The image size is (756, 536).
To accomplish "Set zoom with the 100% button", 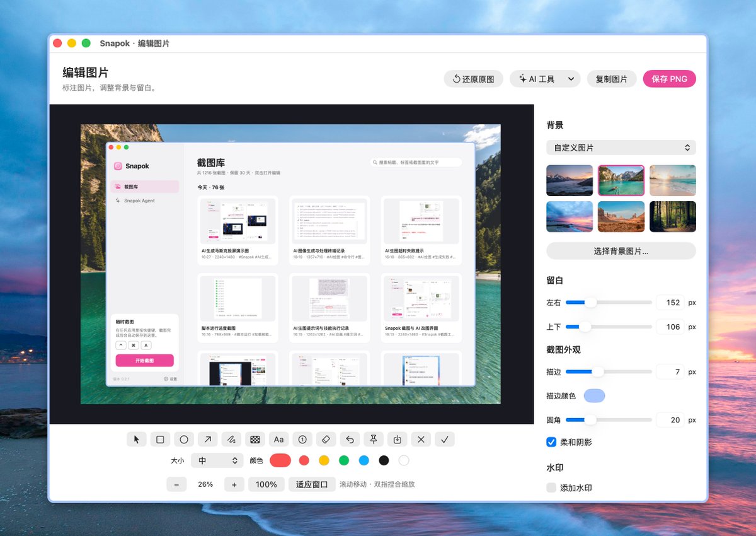I will (x=266, y=484).
